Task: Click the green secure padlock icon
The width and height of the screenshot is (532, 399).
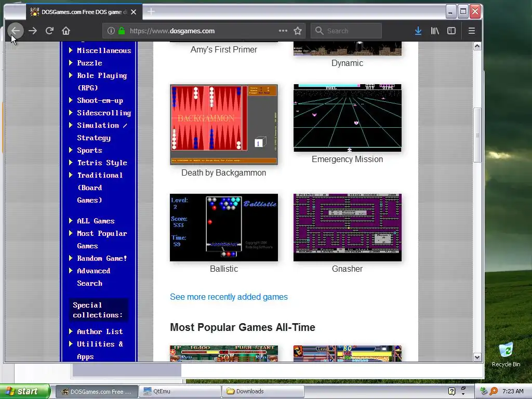Action: coord(122,31)
